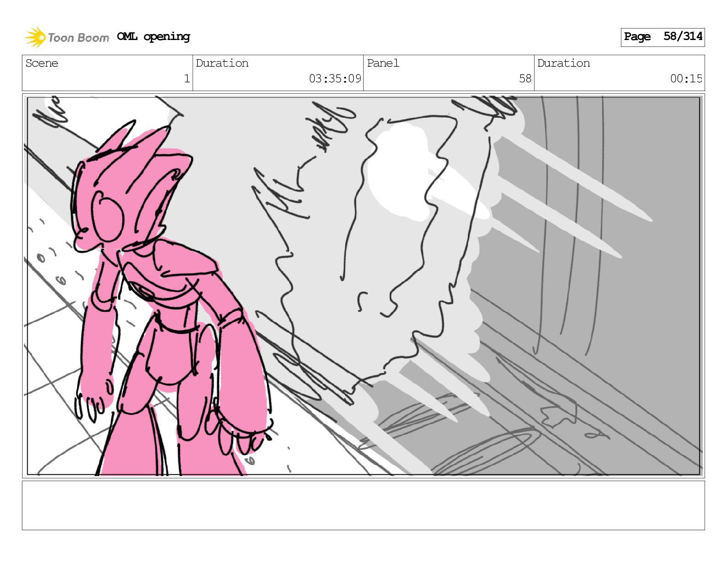Select the panel number '58'
The width and height of the screenshot is (728, 563).
coord(525,79)
